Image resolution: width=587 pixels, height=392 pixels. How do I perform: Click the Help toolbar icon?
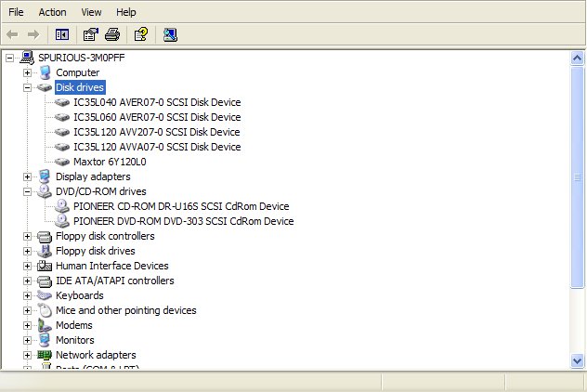click(140, 35)
